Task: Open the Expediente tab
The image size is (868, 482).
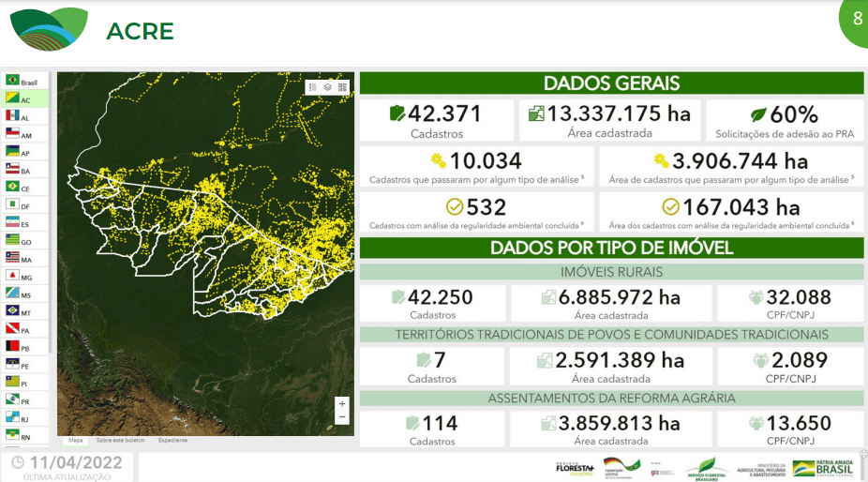Action: (172, 440)
